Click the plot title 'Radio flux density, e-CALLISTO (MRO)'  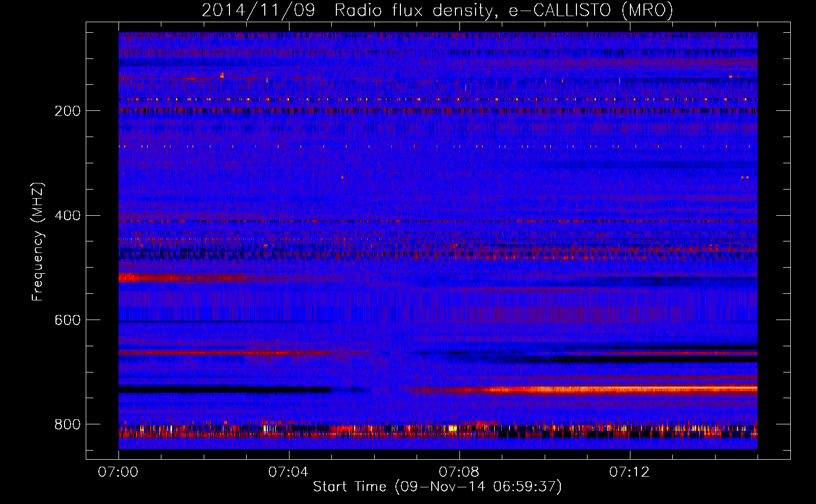504,10
